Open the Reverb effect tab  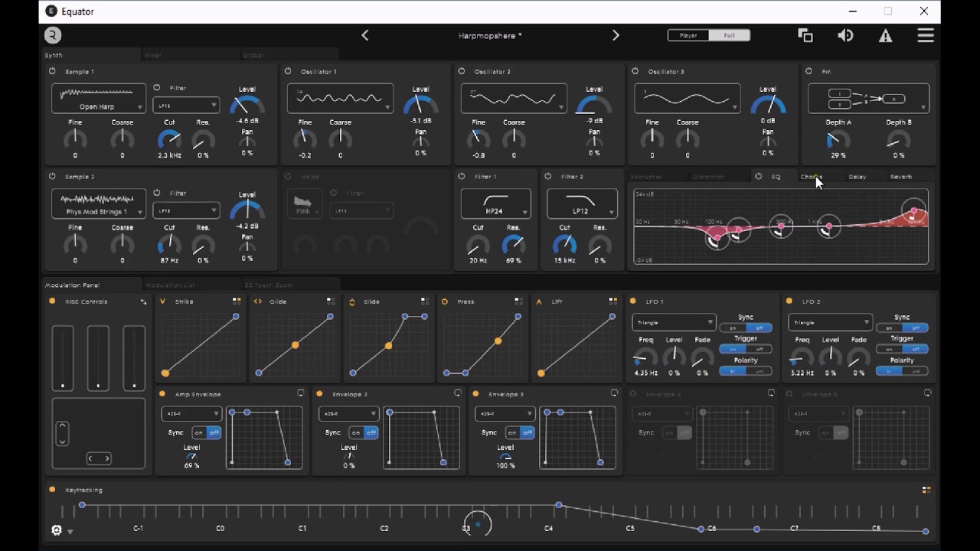coord(901,177)
